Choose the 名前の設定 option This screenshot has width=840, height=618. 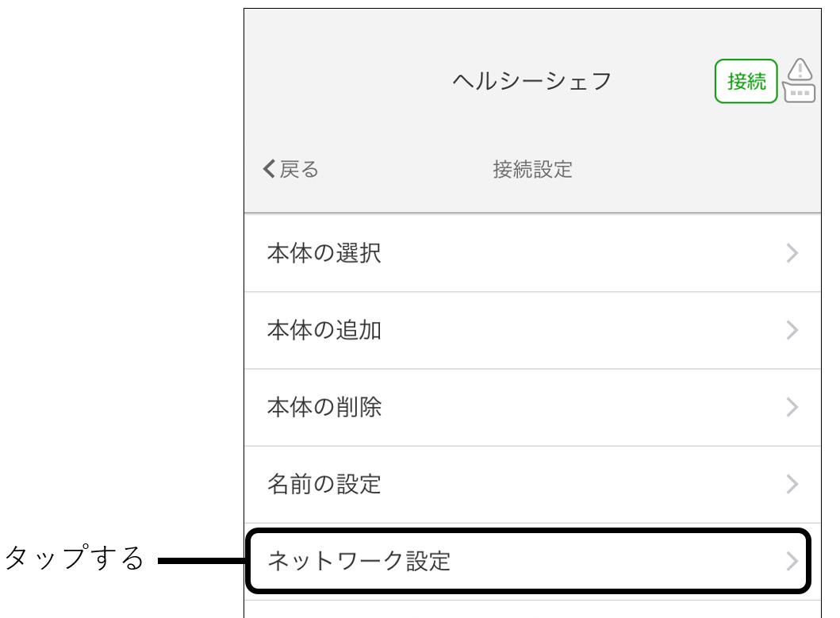coord(324,484)
